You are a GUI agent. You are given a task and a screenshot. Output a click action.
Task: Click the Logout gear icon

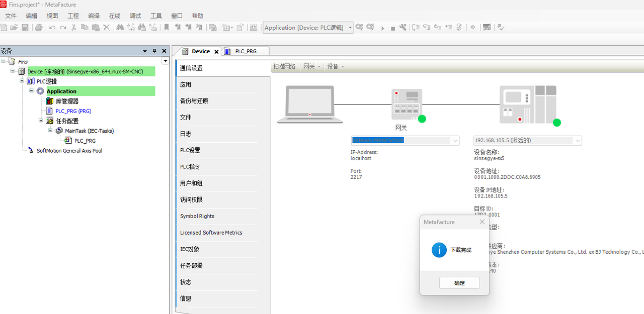click(x=370, y=28)
